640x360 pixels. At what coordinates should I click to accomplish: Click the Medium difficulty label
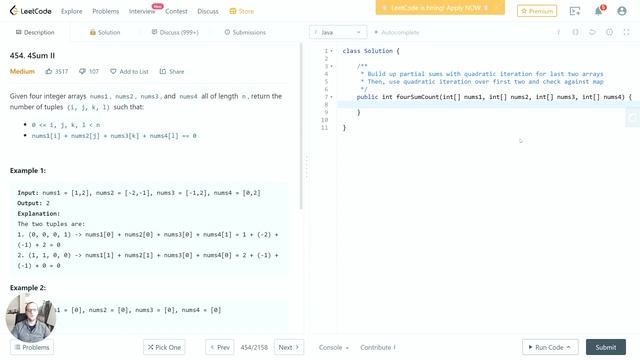pyautogui.click(x=22, y=71)
